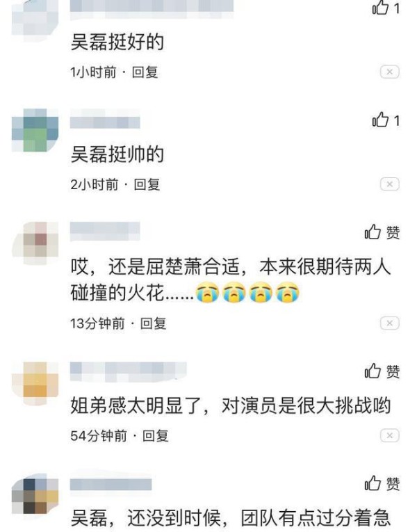Open avatar of the 姐弟感 commenter
The width and height of the screenshot is (417, 532).
(x=35, y=383)
